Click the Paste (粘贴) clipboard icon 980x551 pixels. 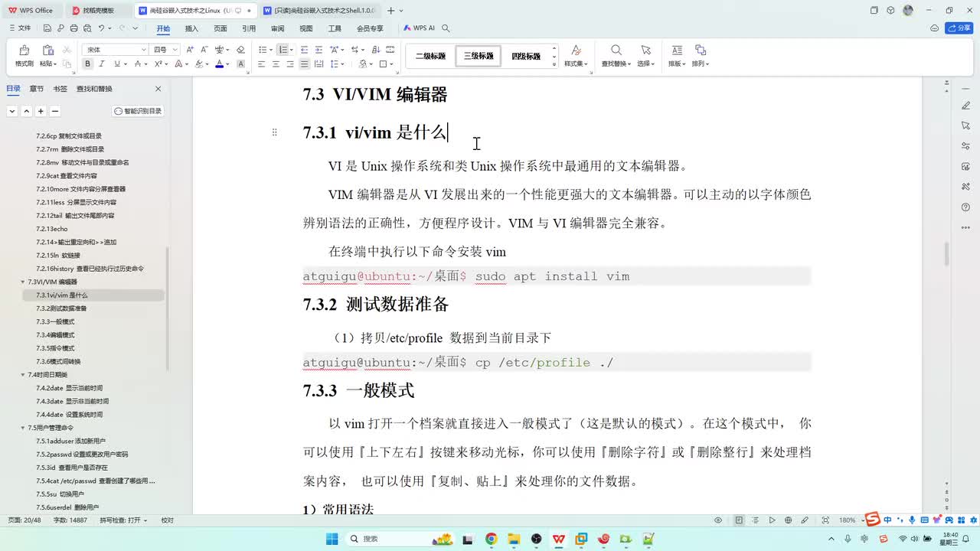(x=47, y=51)
